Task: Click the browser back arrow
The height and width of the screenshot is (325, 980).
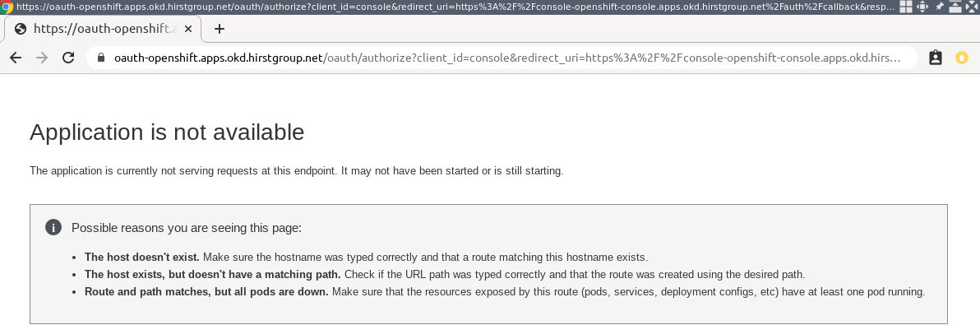Action: click(16, 58)
